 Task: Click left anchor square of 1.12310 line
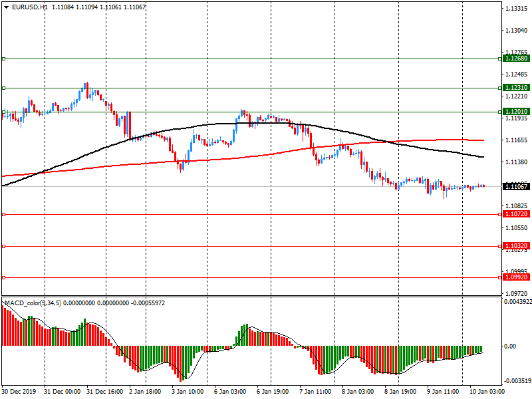click(3, 88)
